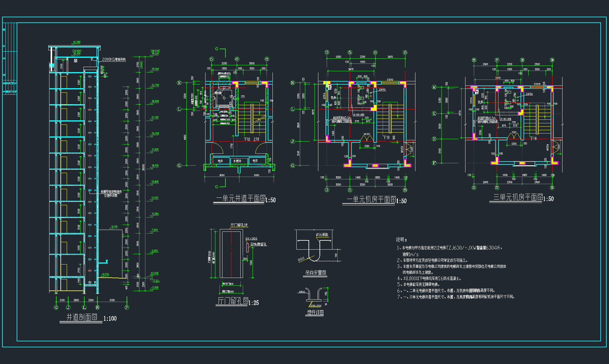This screenshot has width=609, height=364.
Task: Select the 一单元井道平面图 title text
Action: coord(241,198)
